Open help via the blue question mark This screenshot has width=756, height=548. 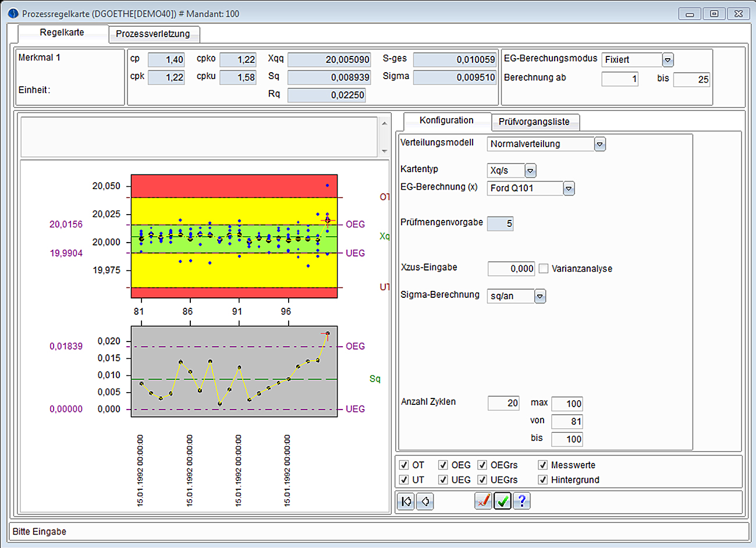pos(521,501)
